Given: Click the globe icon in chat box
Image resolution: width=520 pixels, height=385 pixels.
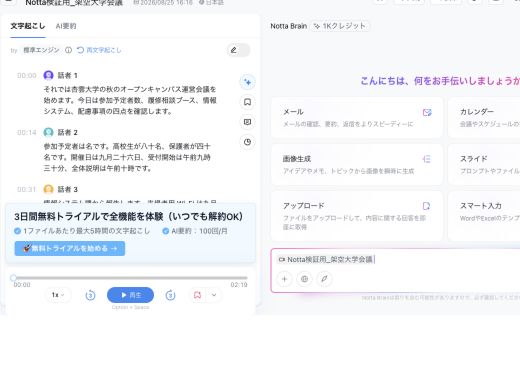Looking at the screenshot, I should pyautogui.click(x=304, y=279).
